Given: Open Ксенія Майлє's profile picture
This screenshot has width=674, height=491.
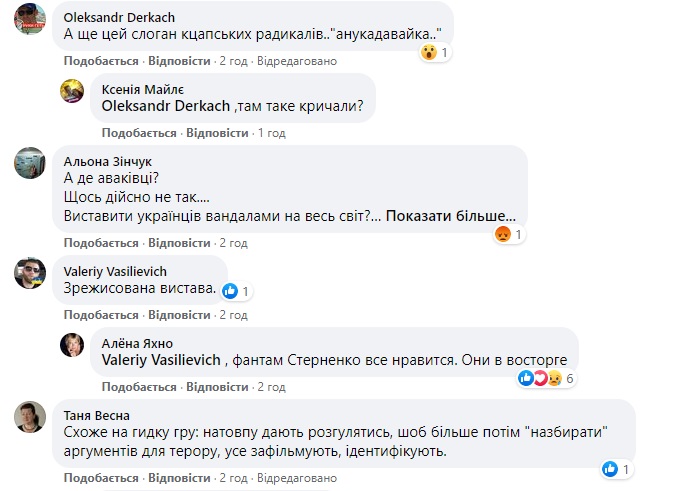Looking at the screenshot, I should [71, 92].
